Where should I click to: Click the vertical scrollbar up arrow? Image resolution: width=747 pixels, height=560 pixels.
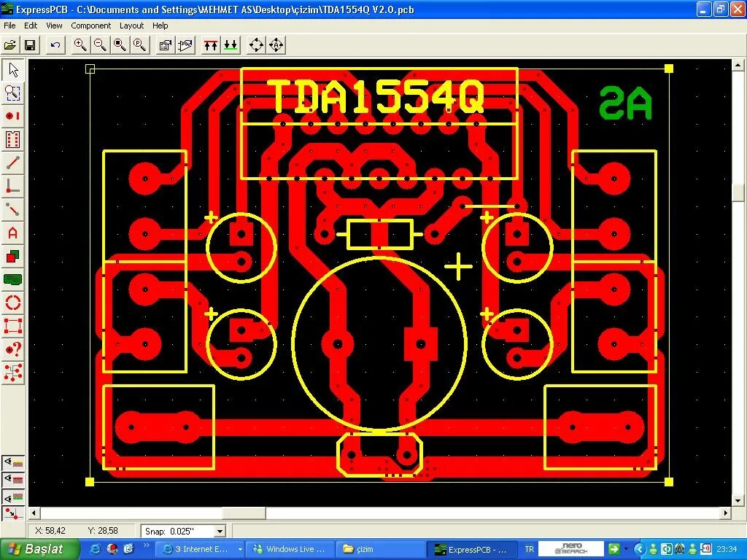point(738,65)
